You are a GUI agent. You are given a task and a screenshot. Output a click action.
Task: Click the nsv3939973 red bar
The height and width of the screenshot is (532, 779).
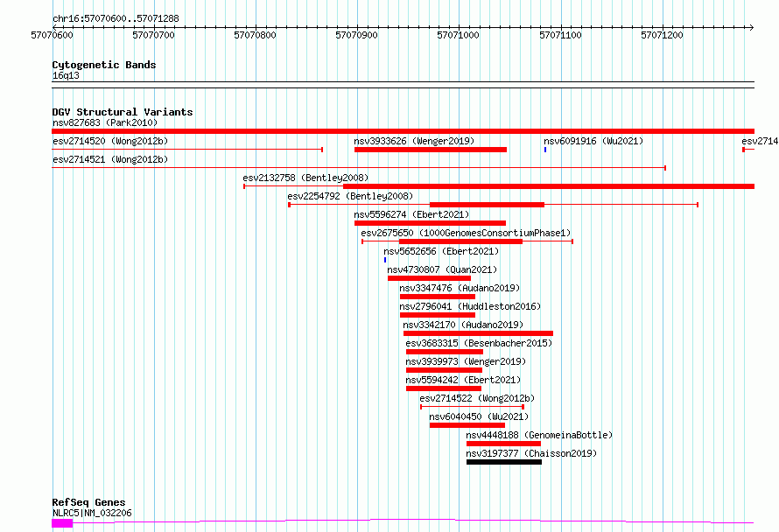[444, 370]
